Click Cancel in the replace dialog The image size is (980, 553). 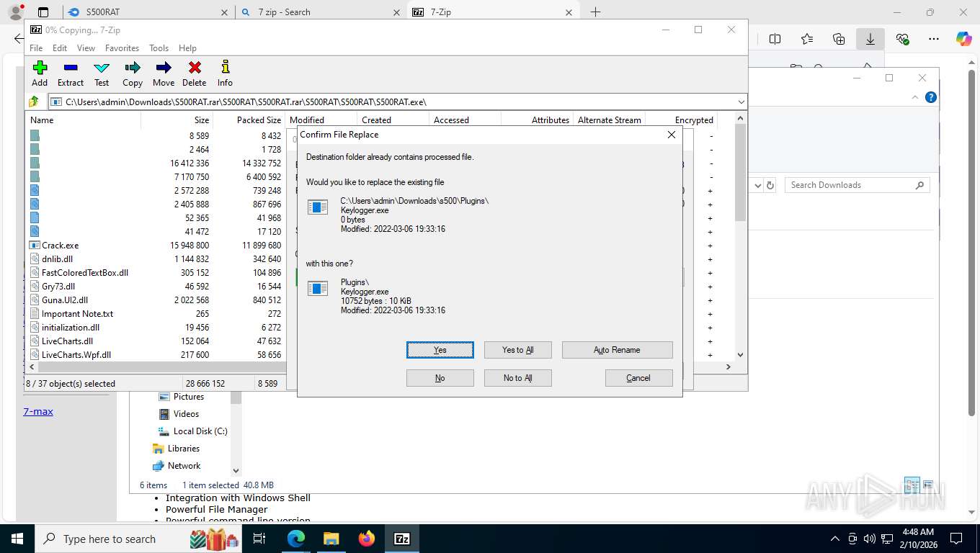tap(638, 378)
